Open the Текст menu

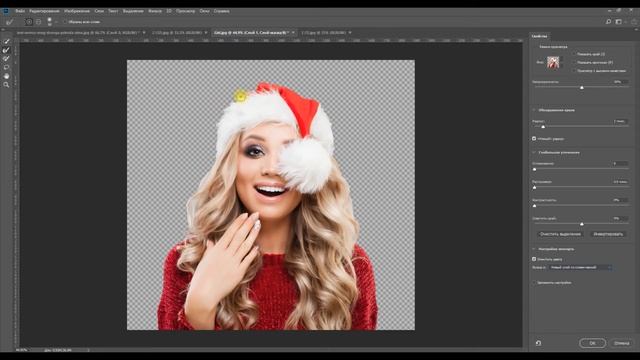113,11
